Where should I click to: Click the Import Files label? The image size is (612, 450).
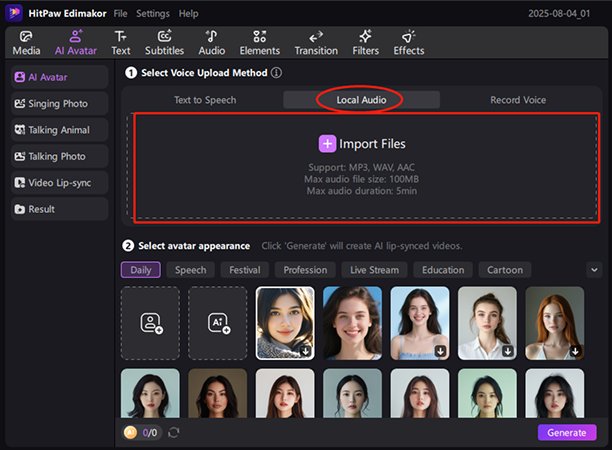(x=372, y=144)
